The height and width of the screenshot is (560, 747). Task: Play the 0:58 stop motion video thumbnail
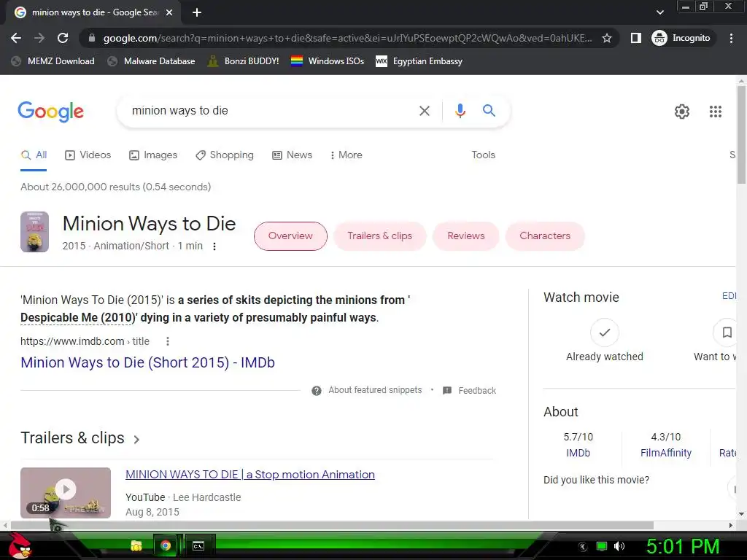66,493
